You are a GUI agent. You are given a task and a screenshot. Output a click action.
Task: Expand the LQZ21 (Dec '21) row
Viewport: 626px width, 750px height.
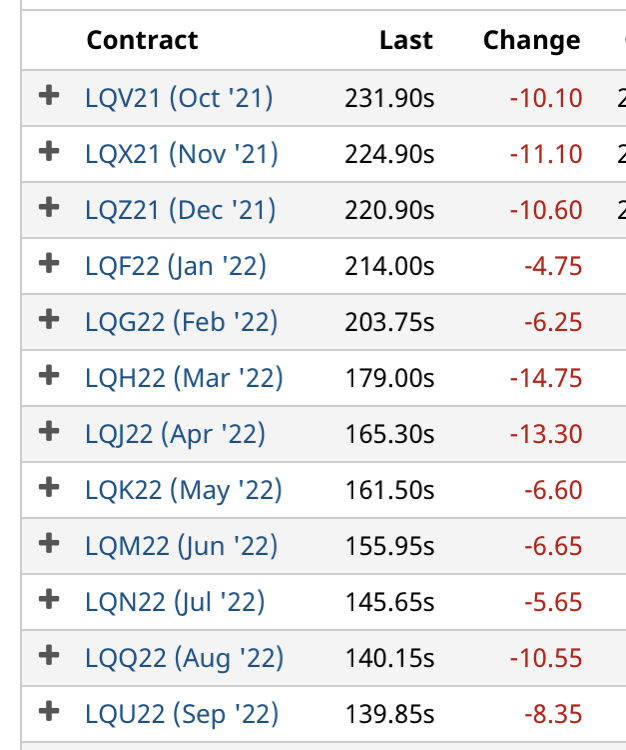click(49, 207)
